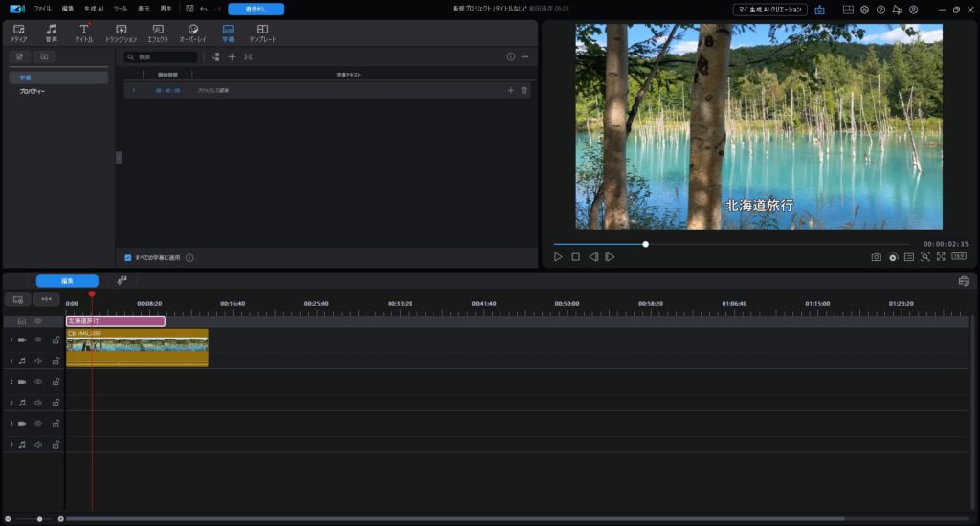This screenshot has height=526, width=980.
Task: Click the 書き出し export button
Action: (256, 9)
